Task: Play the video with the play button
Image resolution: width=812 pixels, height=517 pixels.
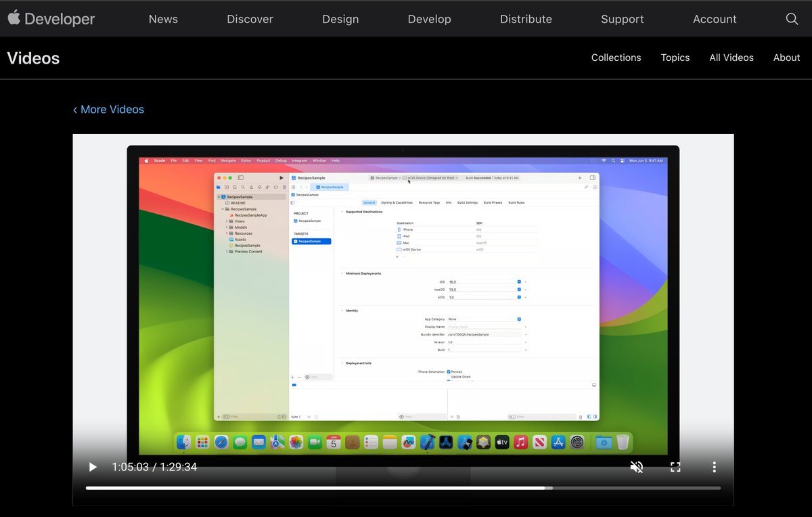Action: [x=93, y=467]
